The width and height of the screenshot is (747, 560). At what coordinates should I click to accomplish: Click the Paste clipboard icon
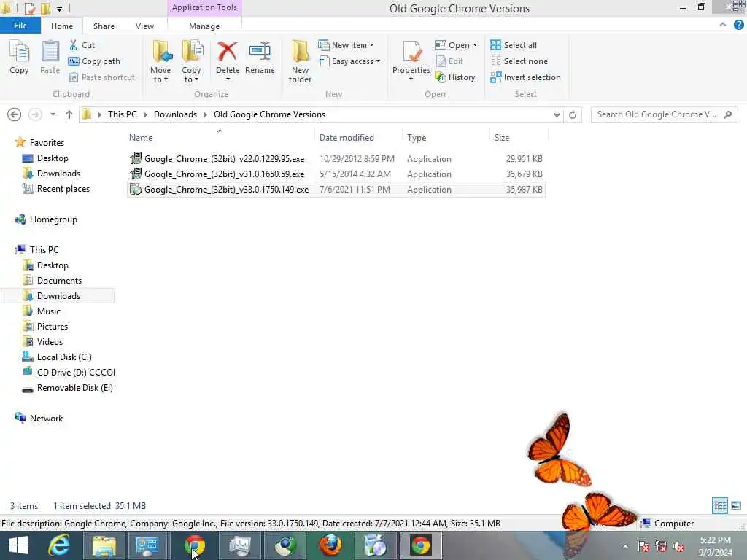(50, 57)
